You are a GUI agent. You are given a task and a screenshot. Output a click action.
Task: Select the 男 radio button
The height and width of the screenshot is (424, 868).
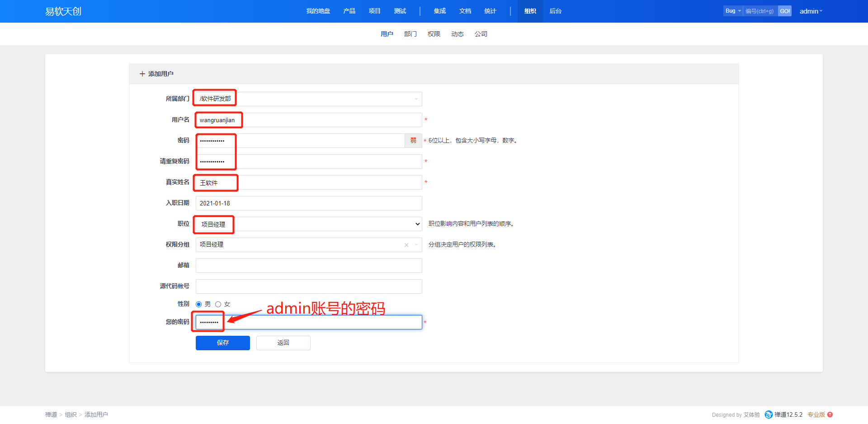click(199, 304)
